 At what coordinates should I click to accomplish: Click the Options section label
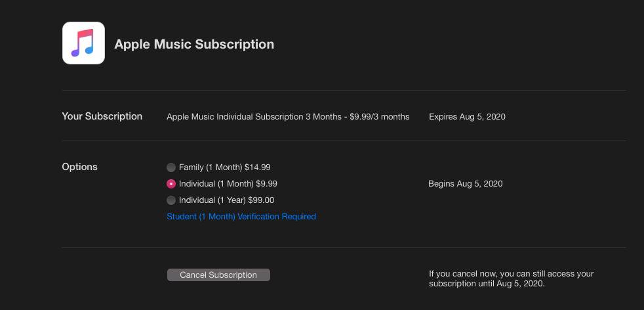pyautogui.click(x=79, y=167)
